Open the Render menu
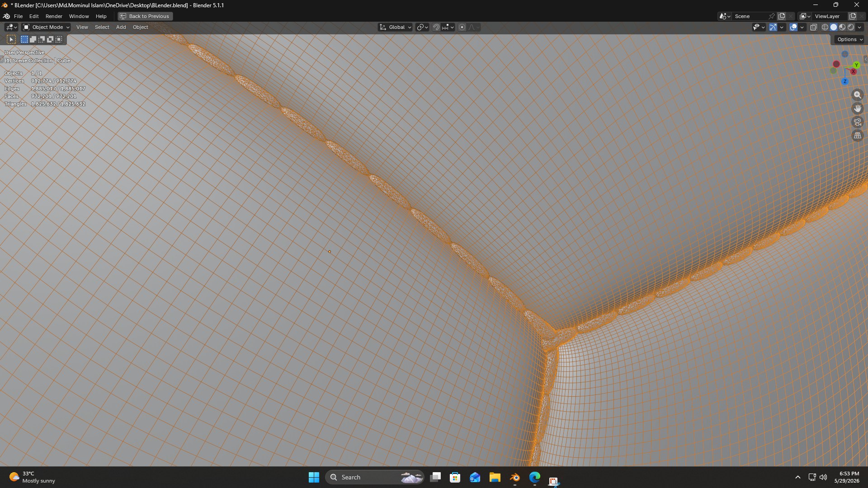This screenshot has width=868, height=488. click(x=54, y=16)
